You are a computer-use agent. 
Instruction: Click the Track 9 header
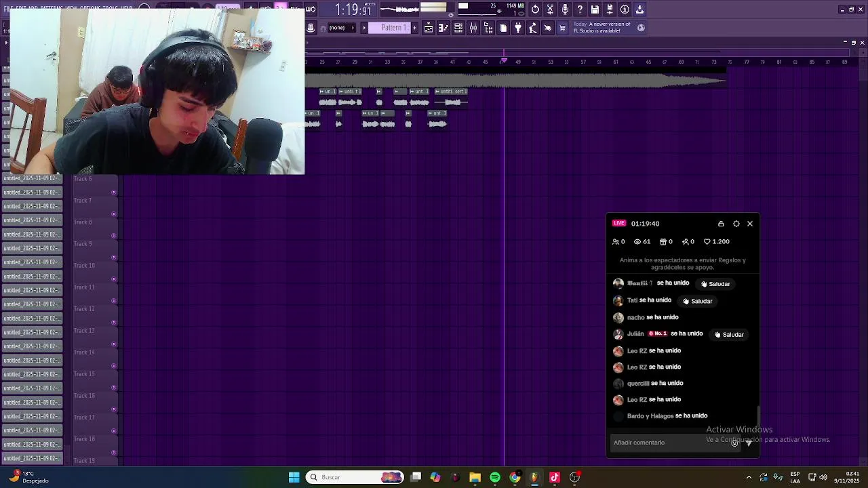96,249
